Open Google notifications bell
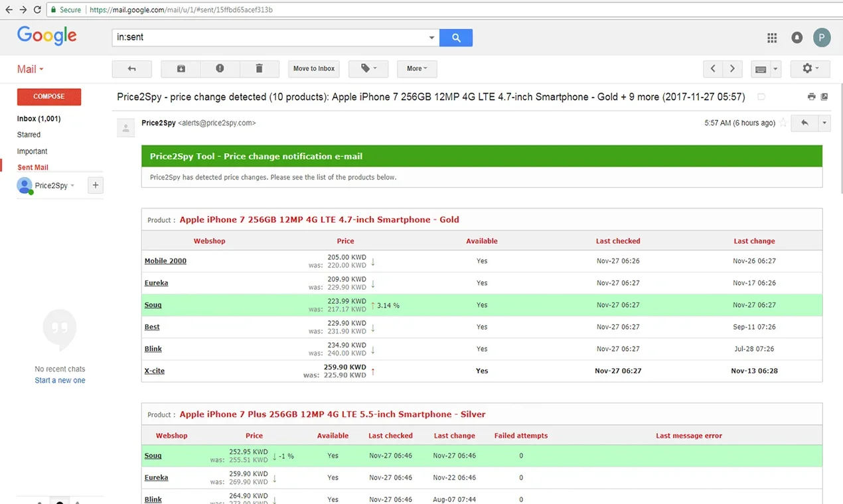The image size is (843, 504). (797, 38)
